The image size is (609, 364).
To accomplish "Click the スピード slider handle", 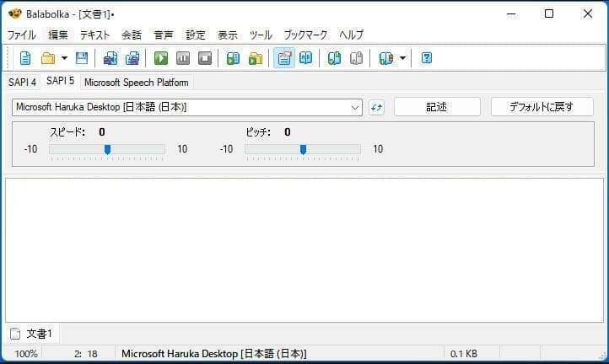I will 108,149.
